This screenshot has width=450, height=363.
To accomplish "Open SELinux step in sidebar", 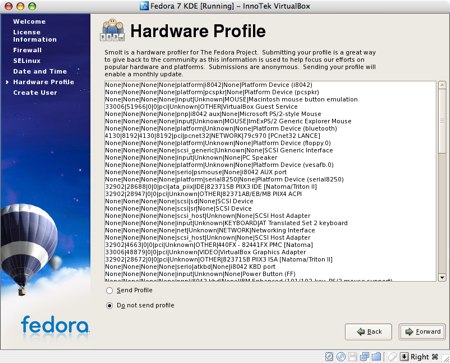I will 27,61.
